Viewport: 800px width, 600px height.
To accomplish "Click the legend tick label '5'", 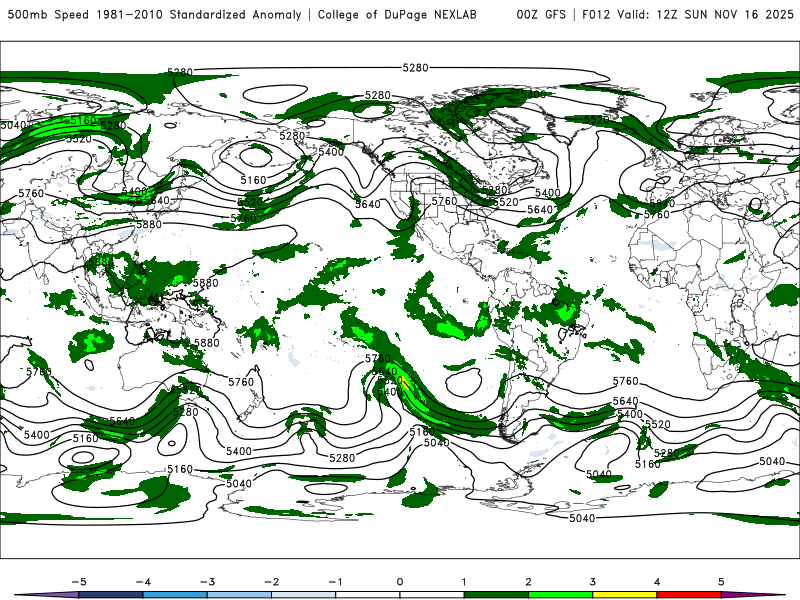I will pyautogui.click(x=721, y=582).
